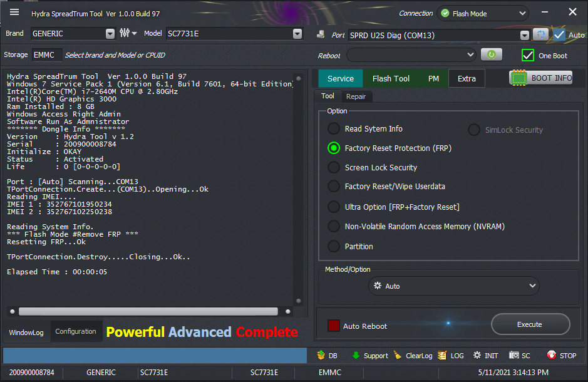Image resolution: width=588 pixels, height=382 pixels.
Task: Switch to the PM tab
Action: (433, 78)
